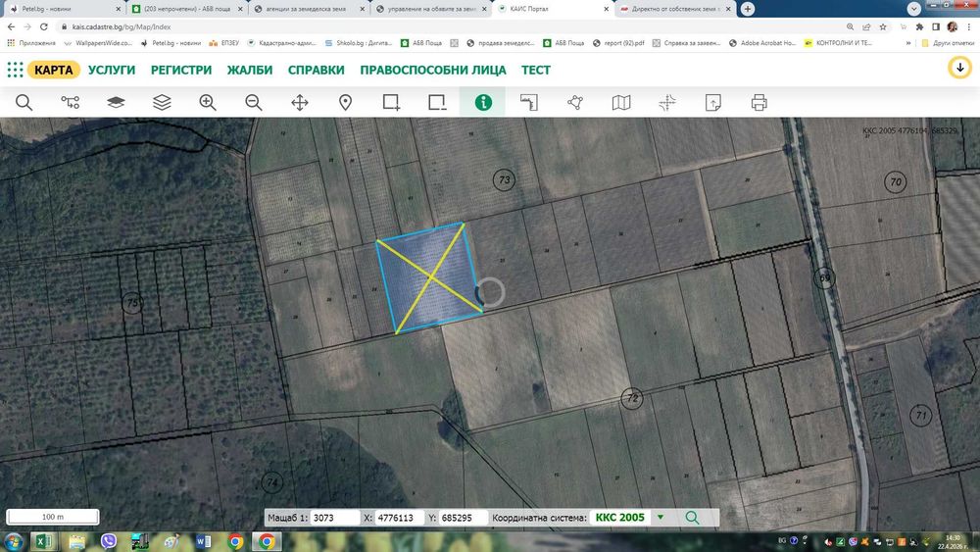Open the РЕГИСТРИ menu
The width and height of the screenshot is (980, 552).
click(x=181, y=70)
